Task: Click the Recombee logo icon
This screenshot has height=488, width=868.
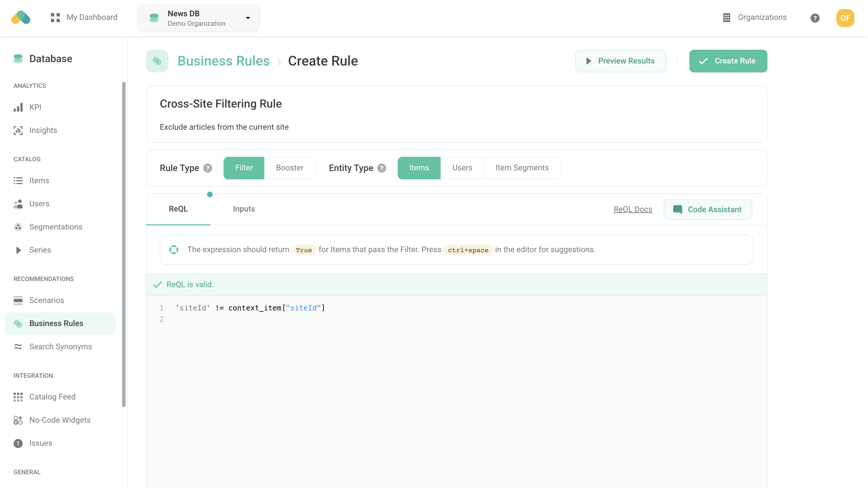Action: 21,18
